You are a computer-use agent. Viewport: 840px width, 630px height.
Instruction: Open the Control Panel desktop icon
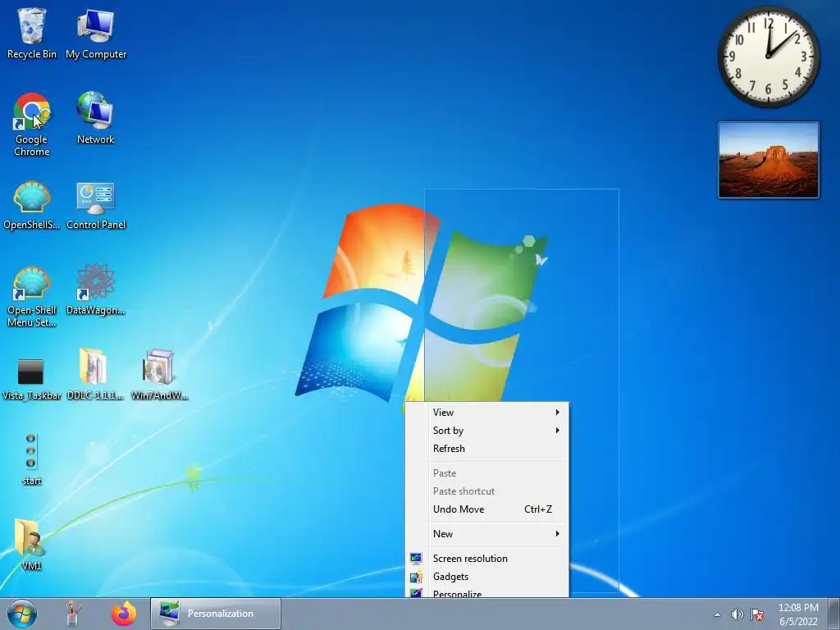96,206
